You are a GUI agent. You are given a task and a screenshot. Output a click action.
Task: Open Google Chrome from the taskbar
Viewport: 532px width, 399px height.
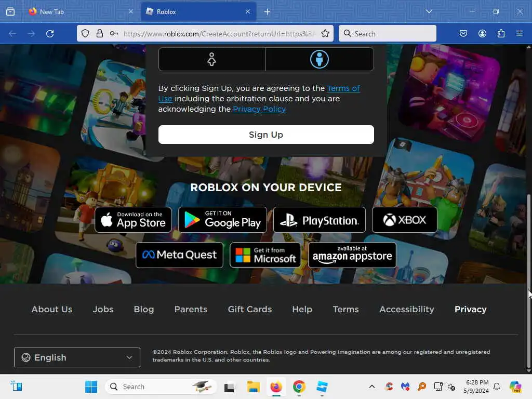click(x=299, y=387)
